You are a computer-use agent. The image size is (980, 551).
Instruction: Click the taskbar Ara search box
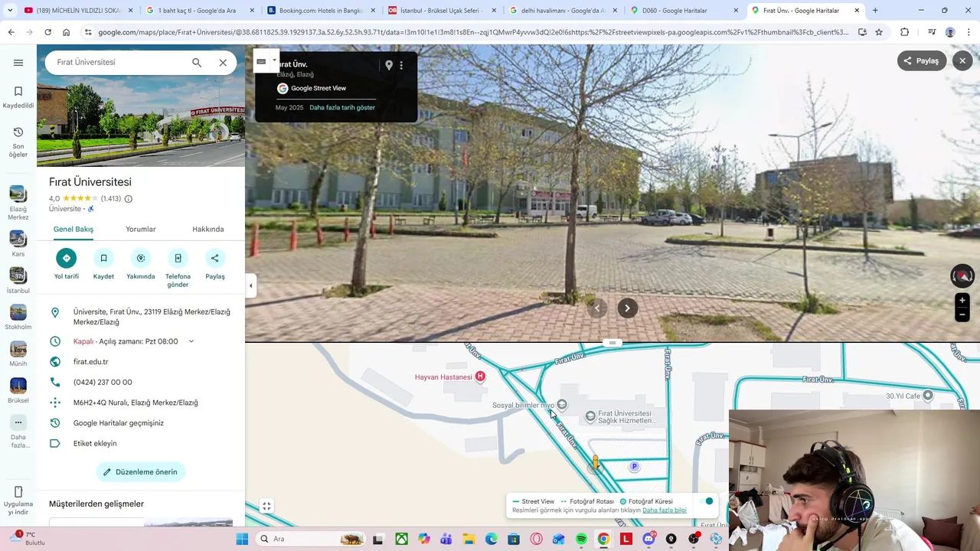point(310,539)
